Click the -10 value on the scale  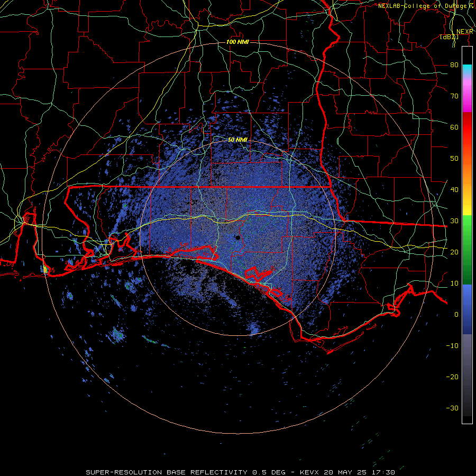click(452, 346)
